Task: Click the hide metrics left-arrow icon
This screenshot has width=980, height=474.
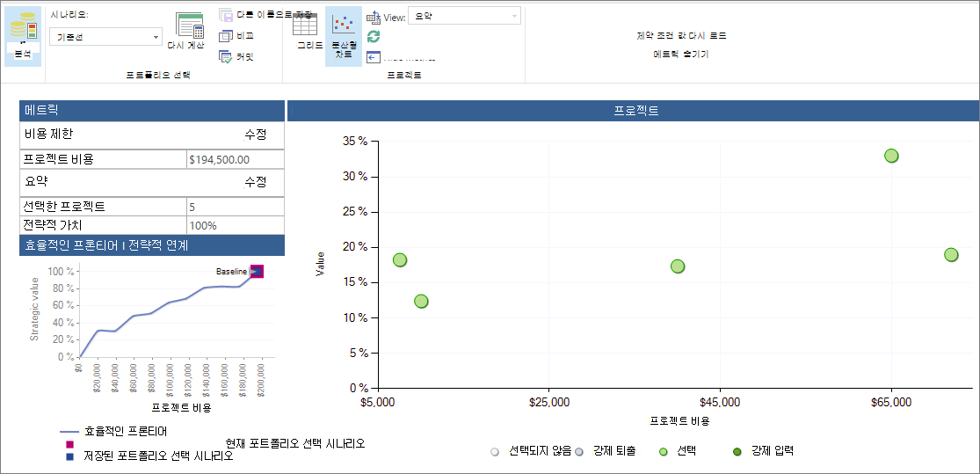Action: click(x=374, y=57)
